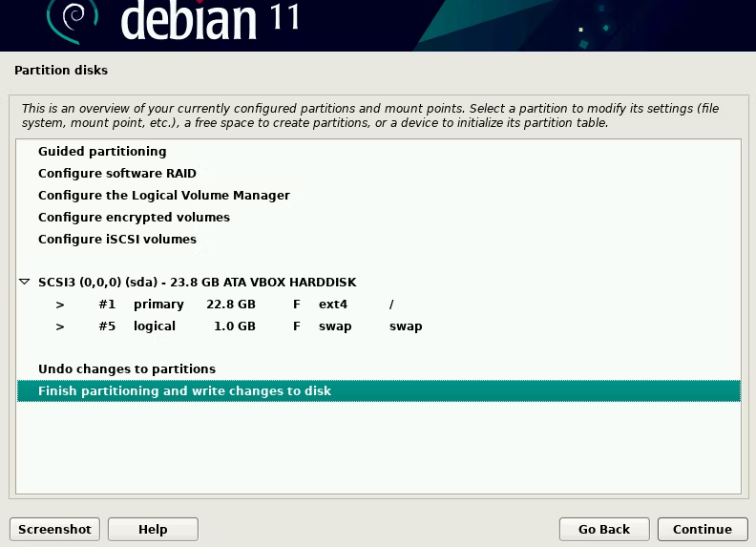Select Configure encrypted volumes
This screenshot has height=547, width=756.
[x=379, y=217]
